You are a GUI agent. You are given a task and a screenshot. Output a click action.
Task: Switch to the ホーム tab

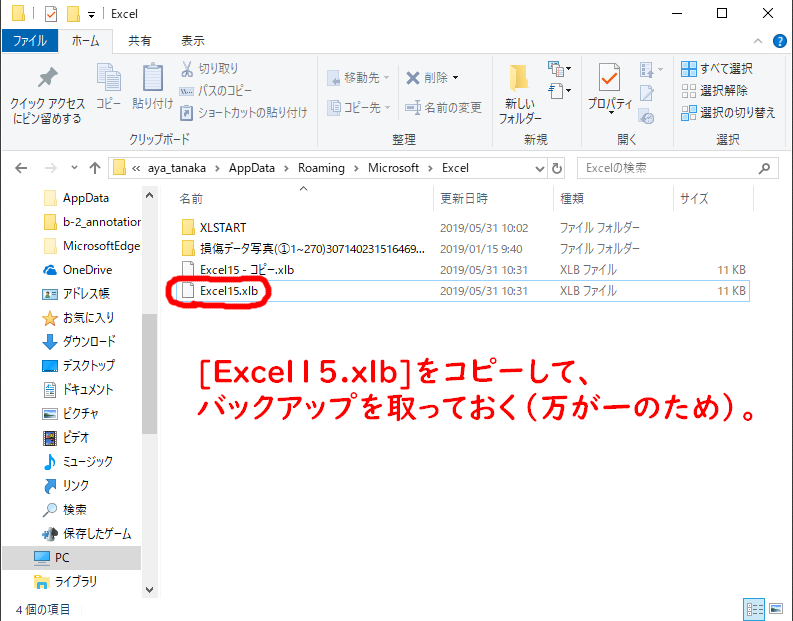(x=85, y=40)
